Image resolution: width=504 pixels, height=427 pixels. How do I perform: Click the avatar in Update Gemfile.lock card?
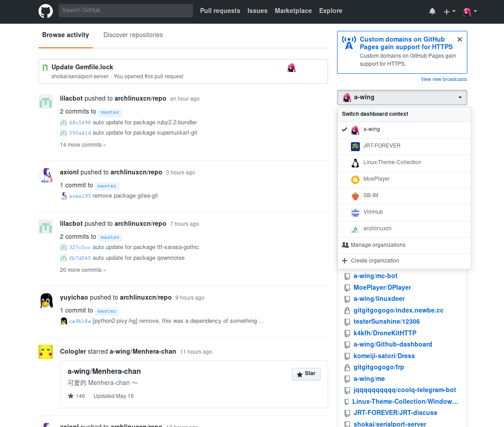(291, 68)
